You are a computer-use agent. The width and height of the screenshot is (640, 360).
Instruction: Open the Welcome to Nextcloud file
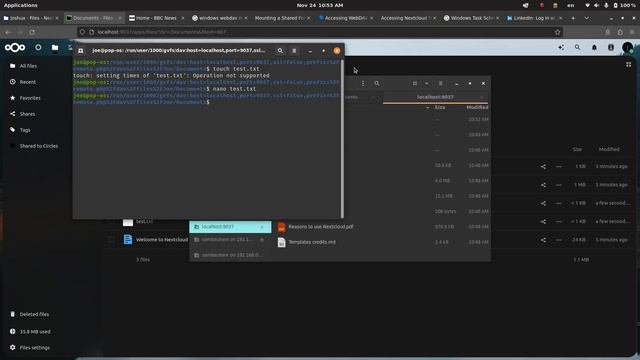[162, 240]
